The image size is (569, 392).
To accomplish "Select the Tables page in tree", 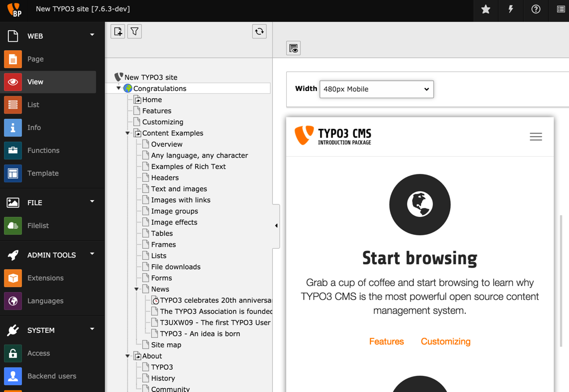I will 162,234.
